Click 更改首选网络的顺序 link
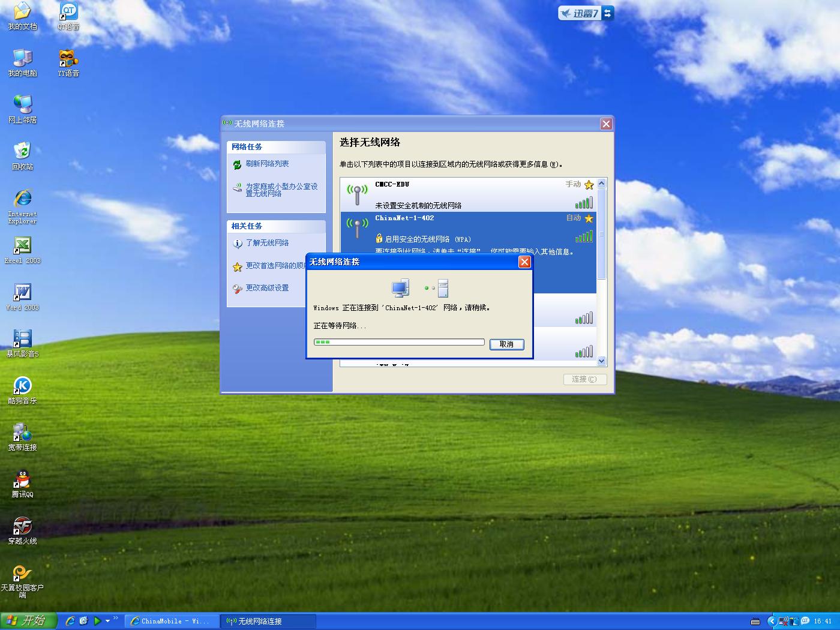 [x=275, y=266]
